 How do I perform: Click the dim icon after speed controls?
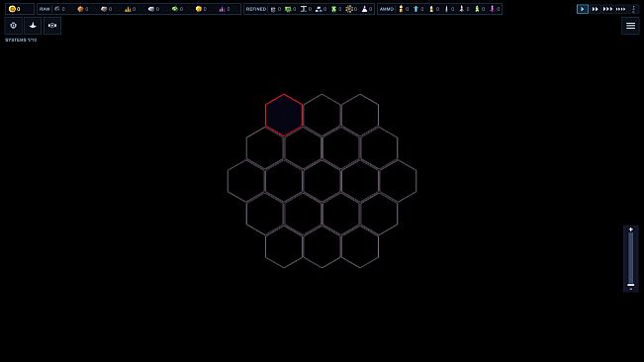(x=633, y=9)
